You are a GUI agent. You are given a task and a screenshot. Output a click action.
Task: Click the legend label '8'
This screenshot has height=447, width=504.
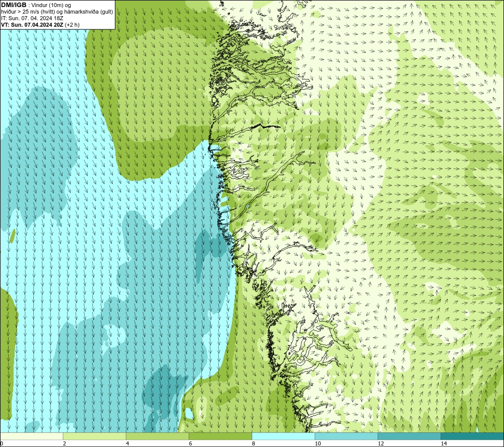[x=254, y=443]
